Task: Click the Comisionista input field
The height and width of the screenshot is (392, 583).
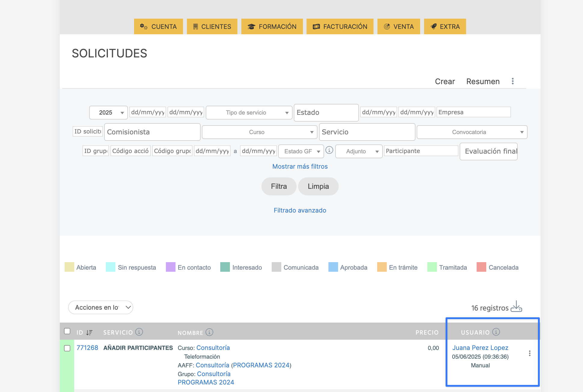Action: (152, 132)
